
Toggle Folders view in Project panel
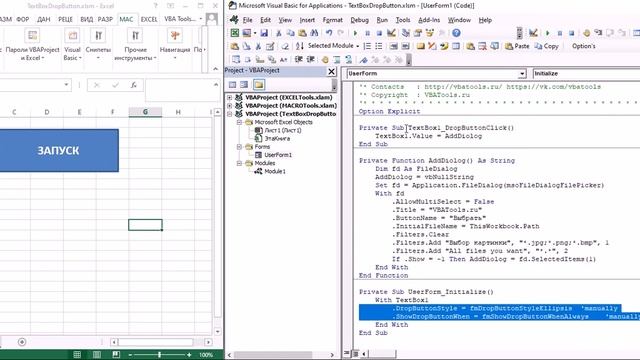[x=259, y=84]
